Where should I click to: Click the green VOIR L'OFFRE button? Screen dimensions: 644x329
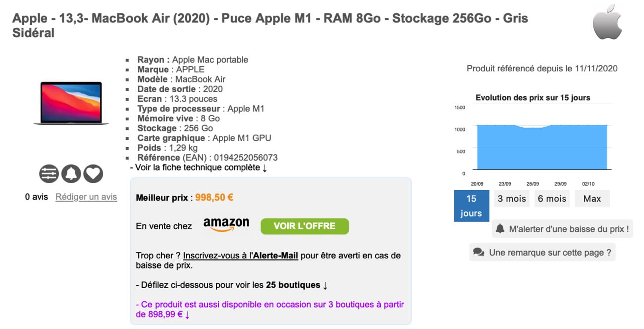click(305, 226)
